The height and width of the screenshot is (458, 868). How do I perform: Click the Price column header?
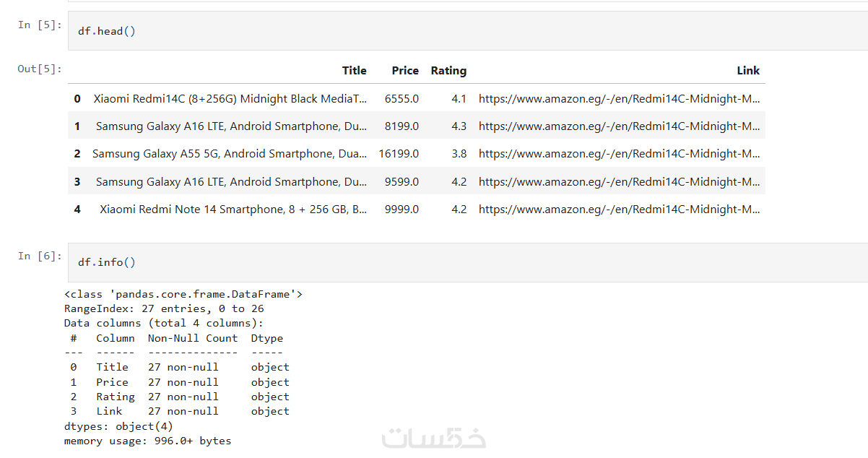(x=405, y=71)
